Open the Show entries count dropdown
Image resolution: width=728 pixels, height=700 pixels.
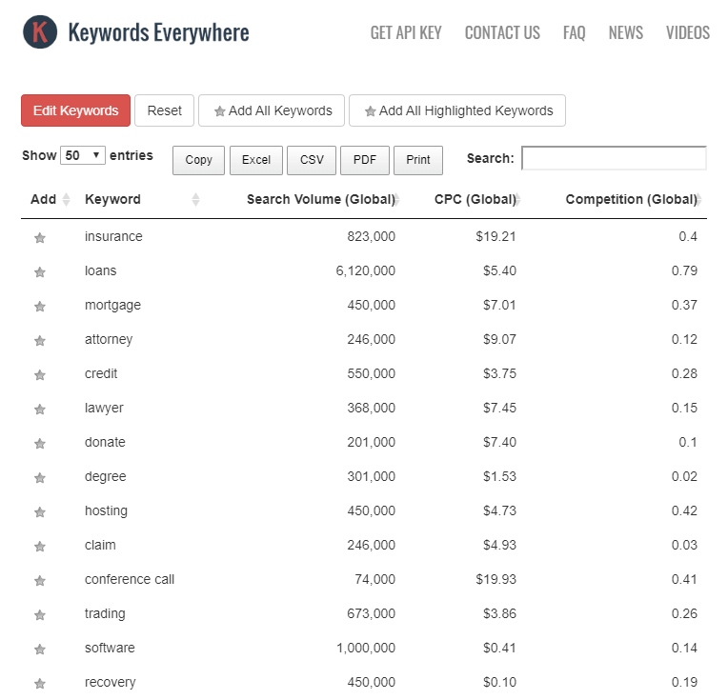(x=83, y=155)
